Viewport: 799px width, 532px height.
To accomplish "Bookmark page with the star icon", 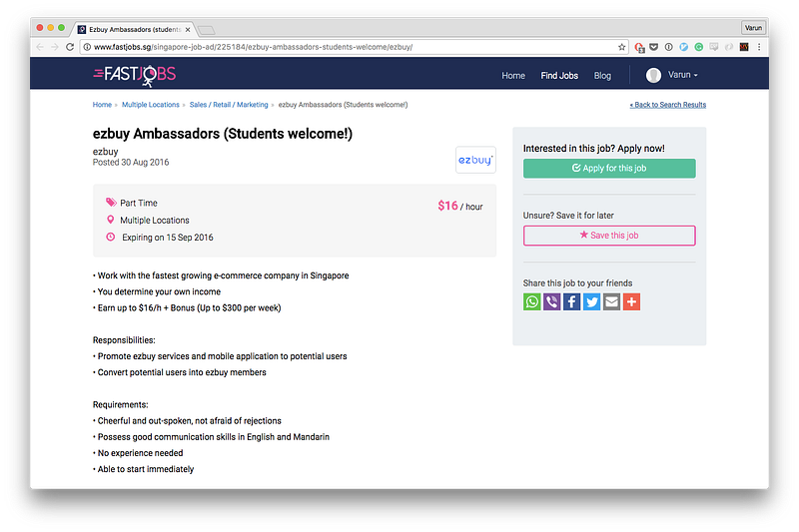I will click(621, 47).
